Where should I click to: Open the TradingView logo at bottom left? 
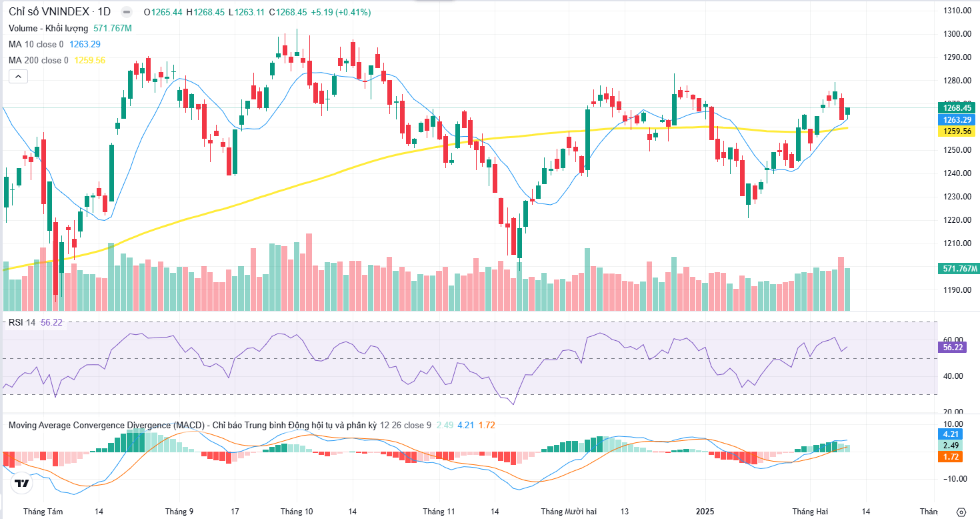pyautogui.click(x=22, y=484)
